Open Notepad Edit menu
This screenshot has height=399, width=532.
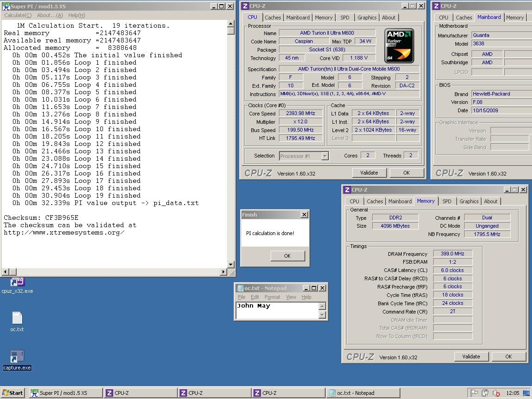point(255,297)
